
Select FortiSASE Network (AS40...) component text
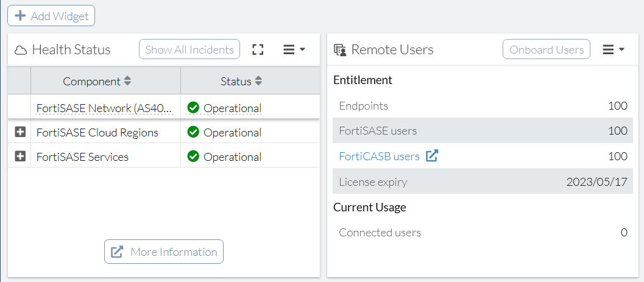point(105,108)
